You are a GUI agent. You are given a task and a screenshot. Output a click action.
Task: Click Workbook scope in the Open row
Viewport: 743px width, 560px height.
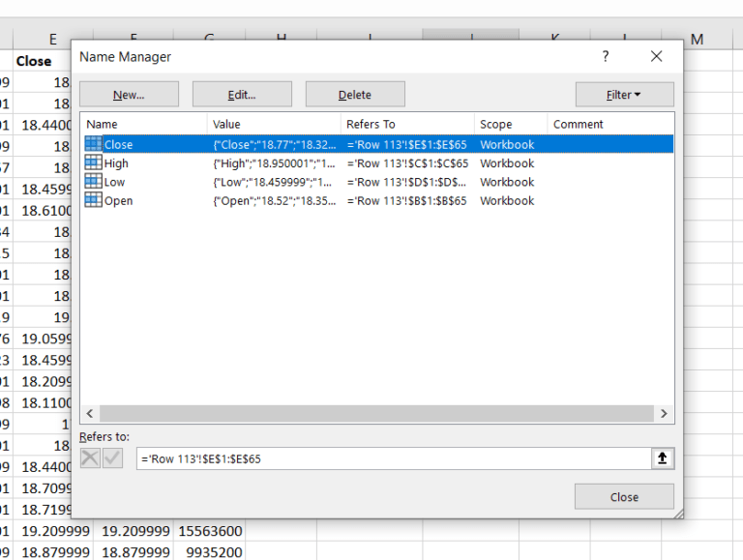pos(507,201)
